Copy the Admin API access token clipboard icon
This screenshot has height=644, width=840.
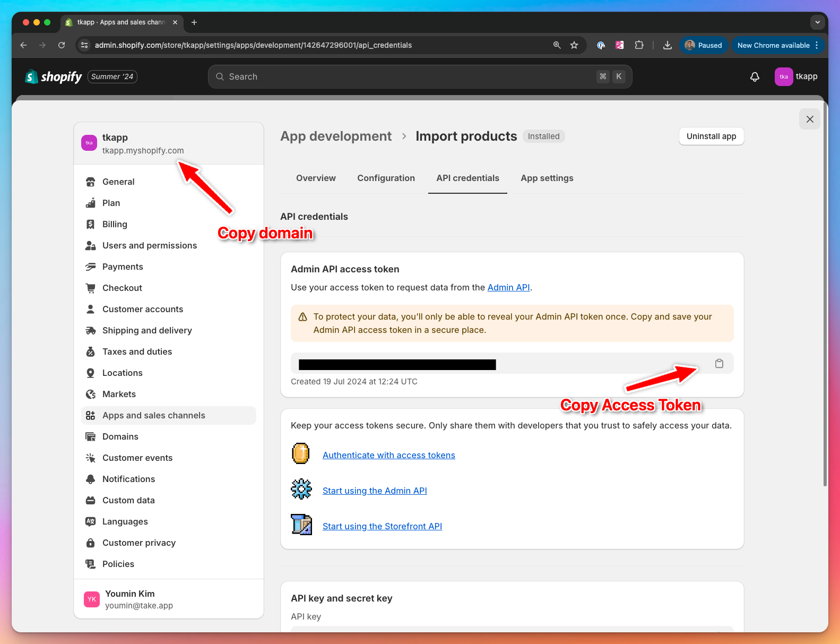click(719, 364)
